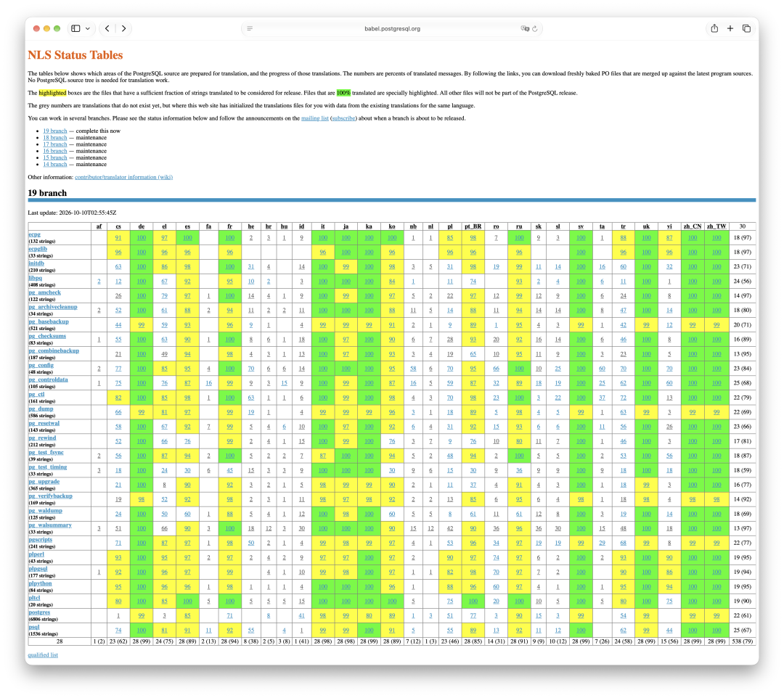This screenshot has width=784, height=698.
Task: Open the ecpg cs translation value 91
Action: click(118, 238)
